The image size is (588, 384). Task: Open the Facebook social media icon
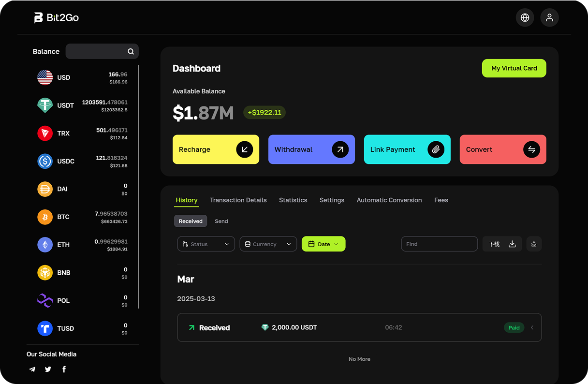pos(64,369)
